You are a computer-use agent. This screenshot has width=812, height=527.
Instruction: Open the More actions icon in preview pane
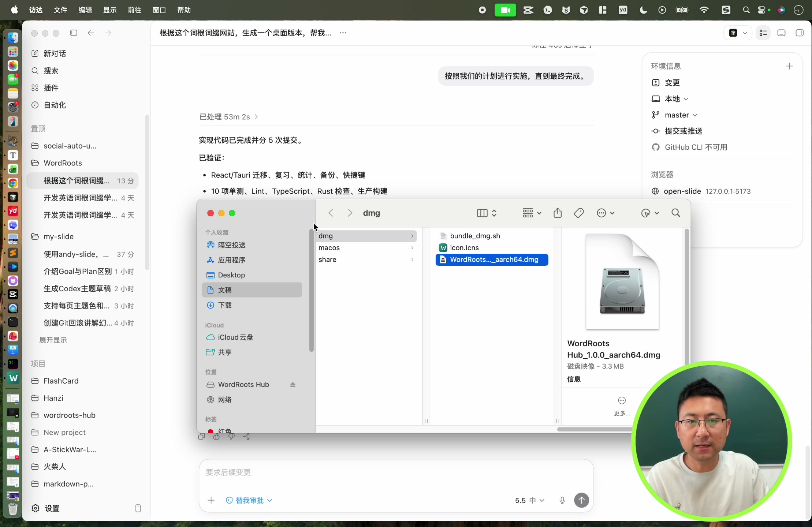[x=622, y=400]
